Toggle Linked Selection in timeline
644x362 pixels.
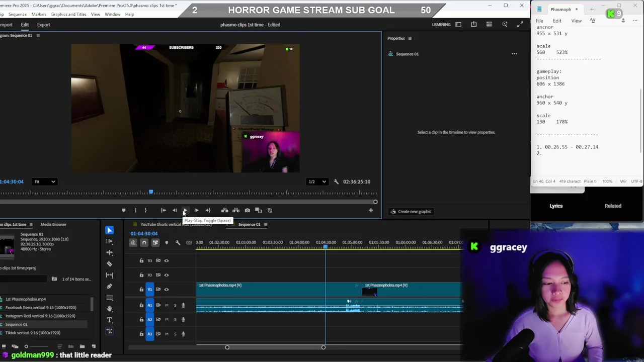click(155, 243)
